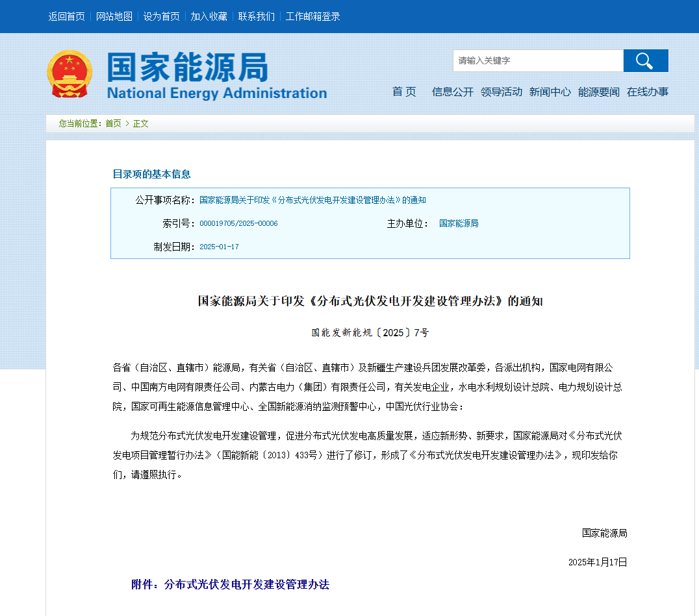This screenshot has height=616, width=699.
Task: Click the 公开事项名称 value text
Action: click(x=312, y=200)
